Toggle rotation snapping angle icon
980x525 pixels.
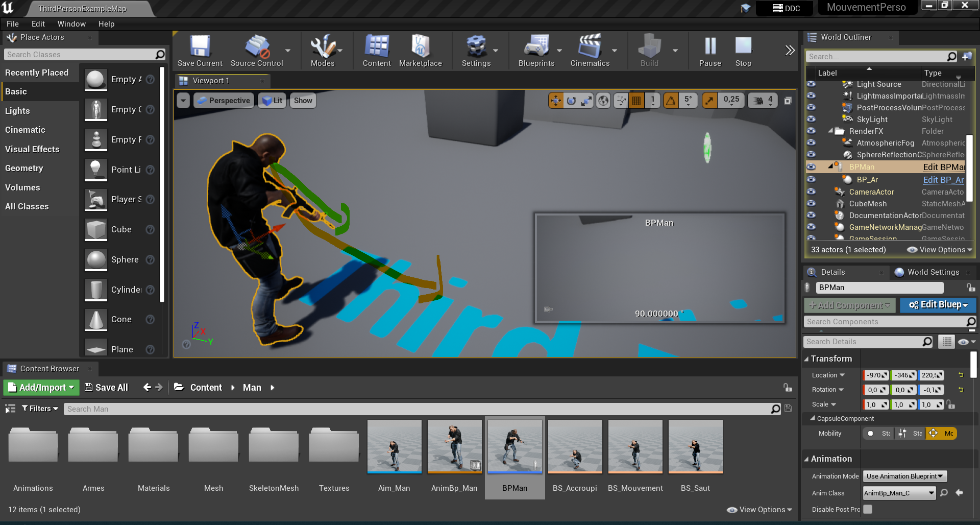pyautogui.click(x=671, y=101)
